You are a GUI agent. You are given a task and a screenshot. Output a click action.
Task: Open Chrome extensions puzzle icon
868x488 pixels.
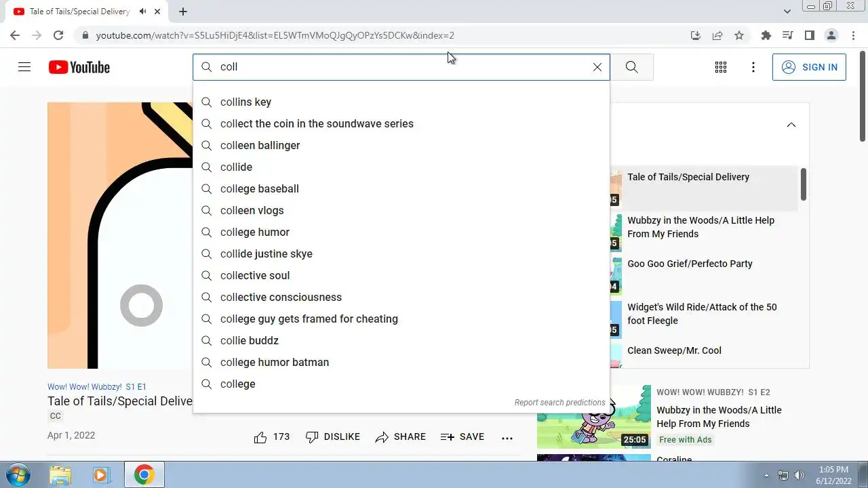pyautogui.click(x=766, y=35)
